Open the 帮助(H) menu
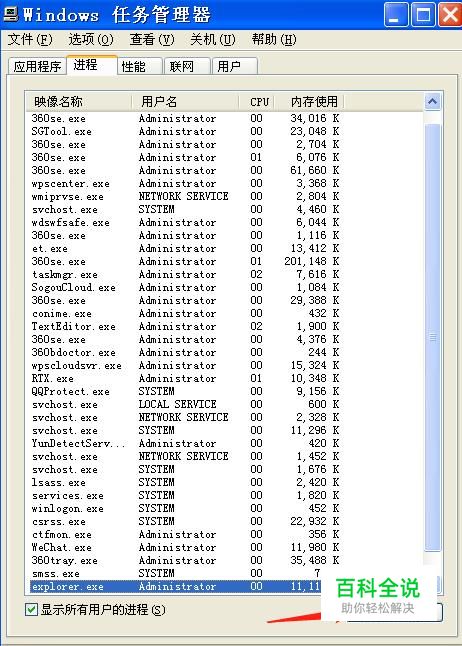 tap(274, 40)
